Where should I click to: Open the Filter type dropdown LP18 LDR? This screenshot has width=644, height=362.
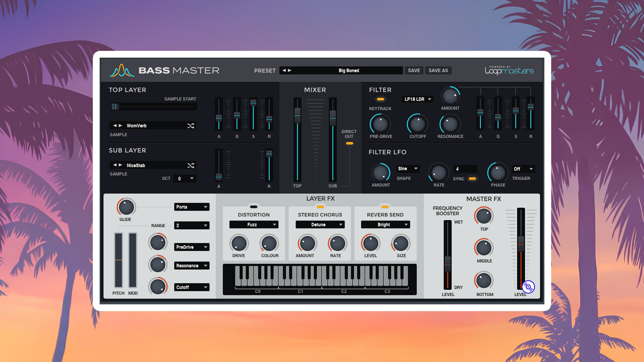click(416, 99)
